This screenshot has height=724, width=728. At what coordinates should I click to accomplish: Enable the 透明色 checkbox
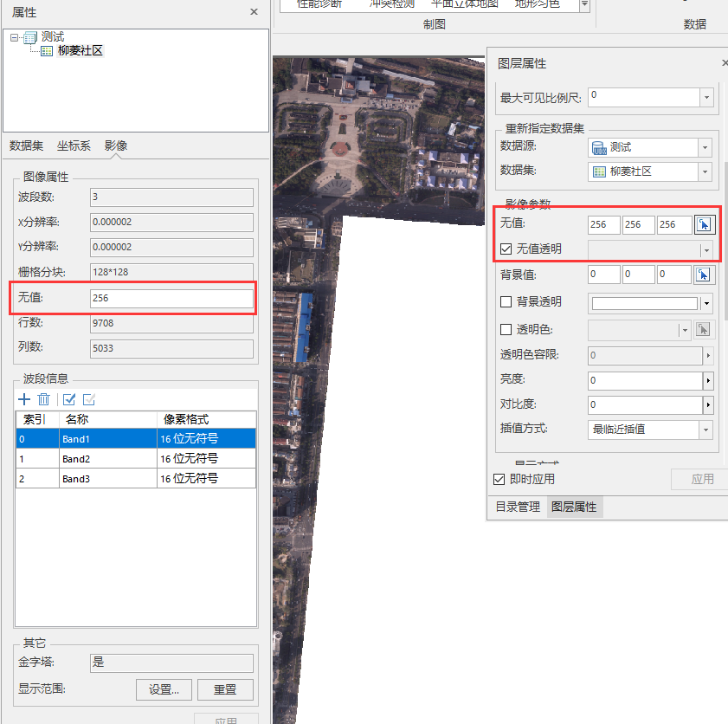point(506,330)
